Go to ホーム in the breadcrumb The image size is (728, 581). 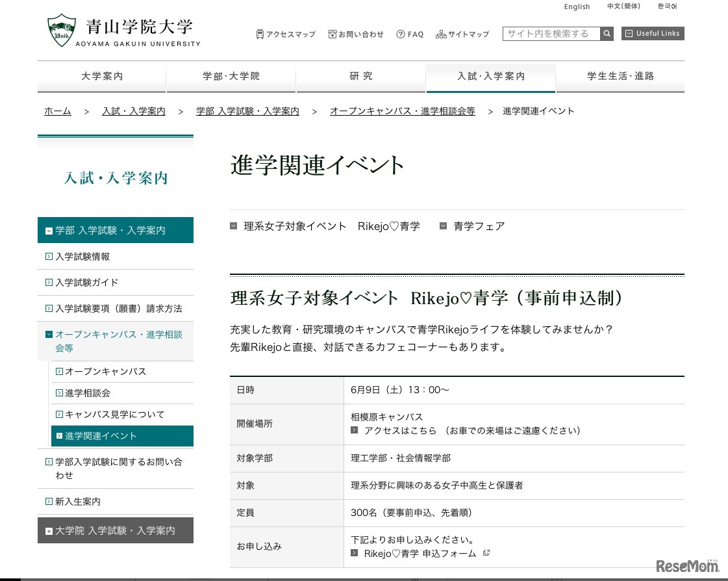(x=58, y=111)
